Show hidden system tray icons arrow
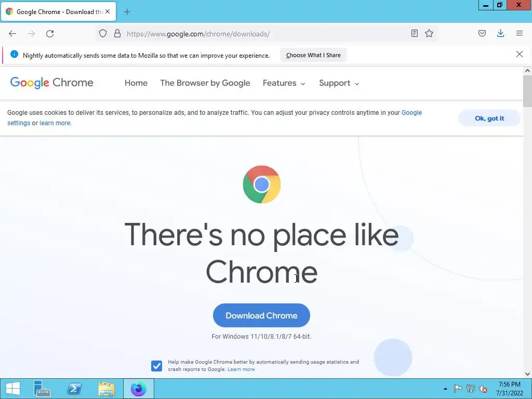 coord(445,389)
